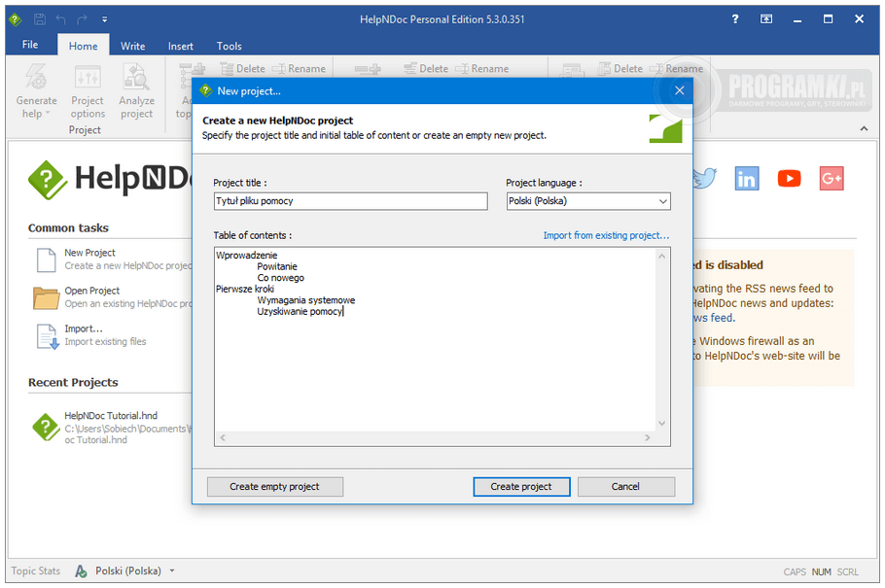Switch to the Home ribbon tab

[83, 46]
